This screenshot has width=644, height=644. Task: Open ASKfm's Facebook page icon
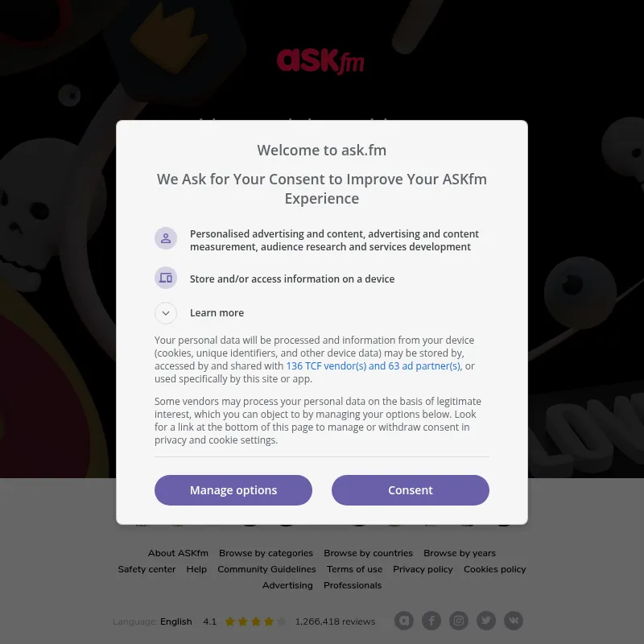tap(431, 621)
